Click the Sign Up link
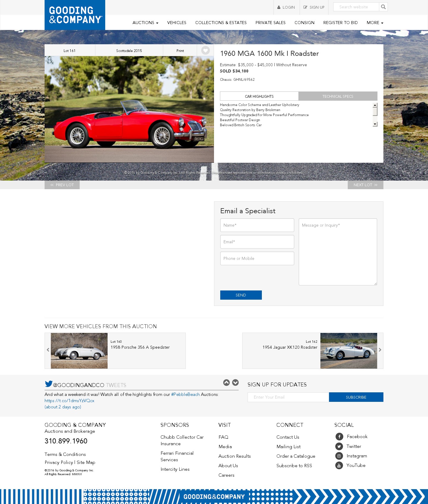428x504 pixels. pos(314,7)
